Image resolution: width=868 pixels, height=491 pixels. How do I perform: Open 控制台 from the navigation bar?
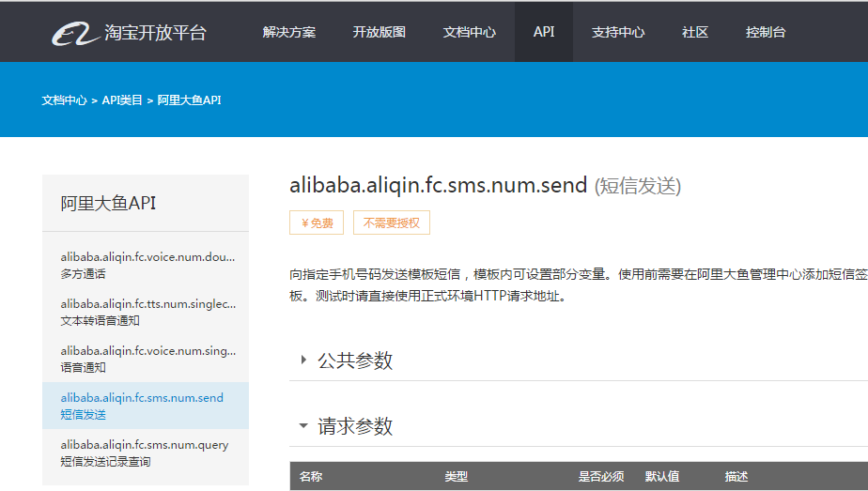coord(765,32)
